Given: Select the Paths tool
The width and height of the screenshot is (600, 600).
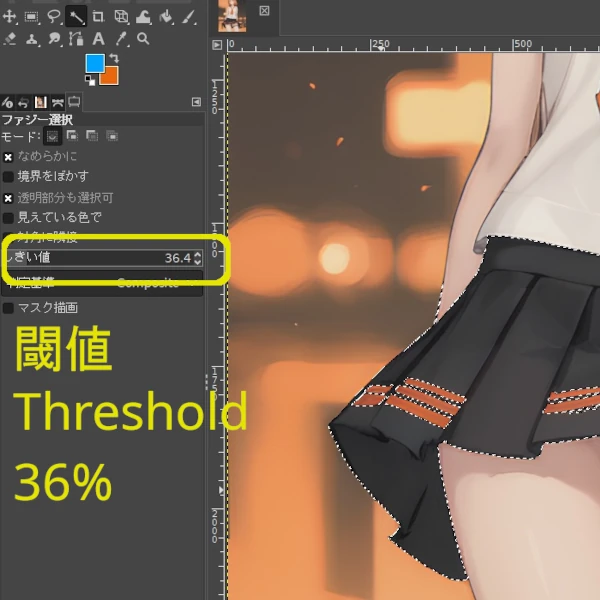Looking at the screenshot, I should (76, 39).
